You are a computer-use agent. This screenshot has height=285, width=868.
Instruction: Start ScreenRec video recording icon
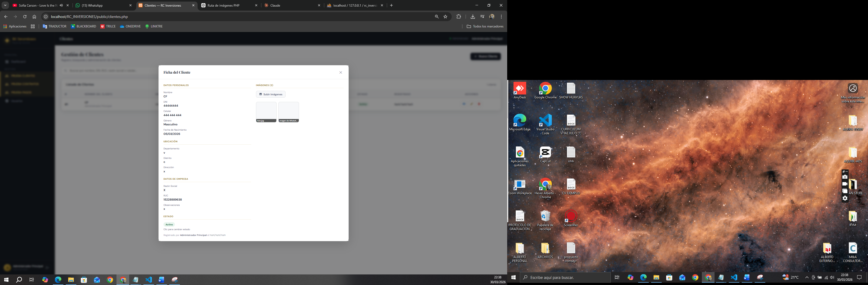(845, 184)
